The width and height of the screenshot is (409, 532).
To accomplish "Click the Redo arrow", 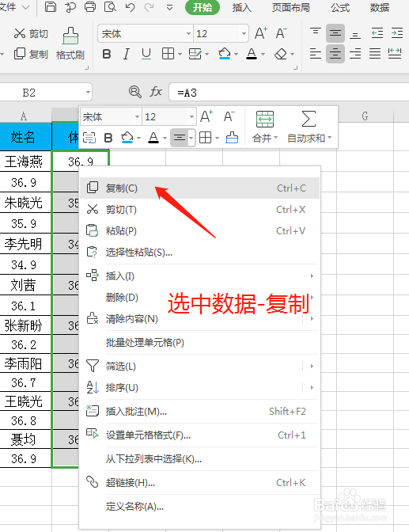I will (x=150, y=7).
